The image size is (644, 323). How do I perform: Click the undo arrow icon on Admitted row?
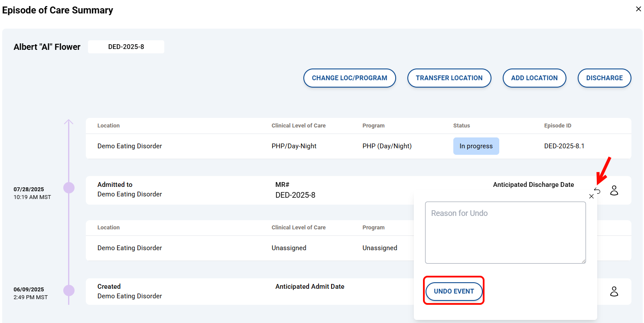598,191
